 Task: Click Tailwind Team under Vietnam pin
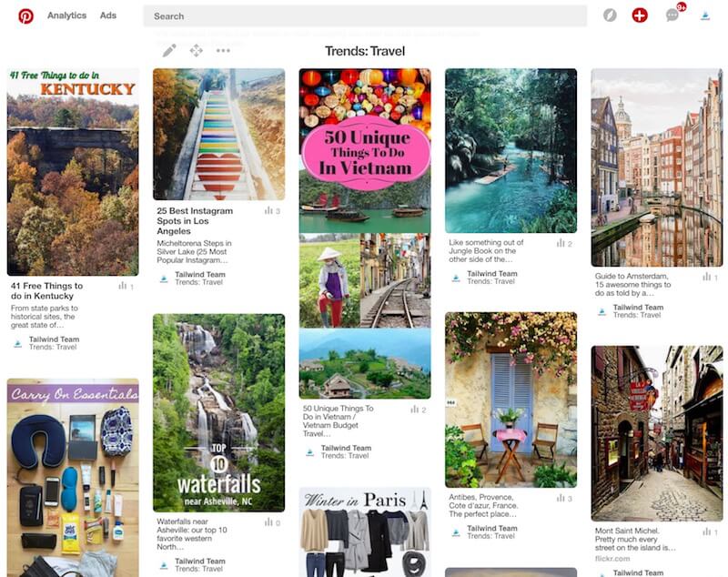click(x=346, y=448)
